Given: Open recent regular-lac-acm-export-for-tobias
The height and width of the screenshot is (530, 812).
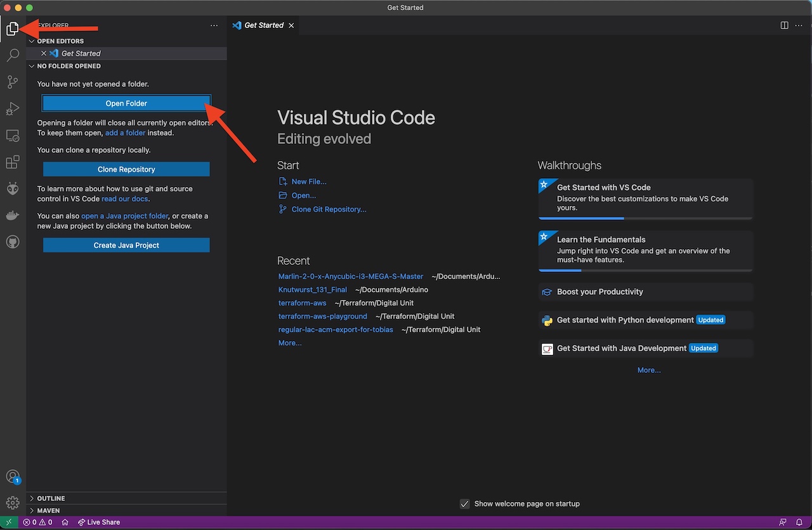Looking at the screenshot, I should (x=336, y=330).
